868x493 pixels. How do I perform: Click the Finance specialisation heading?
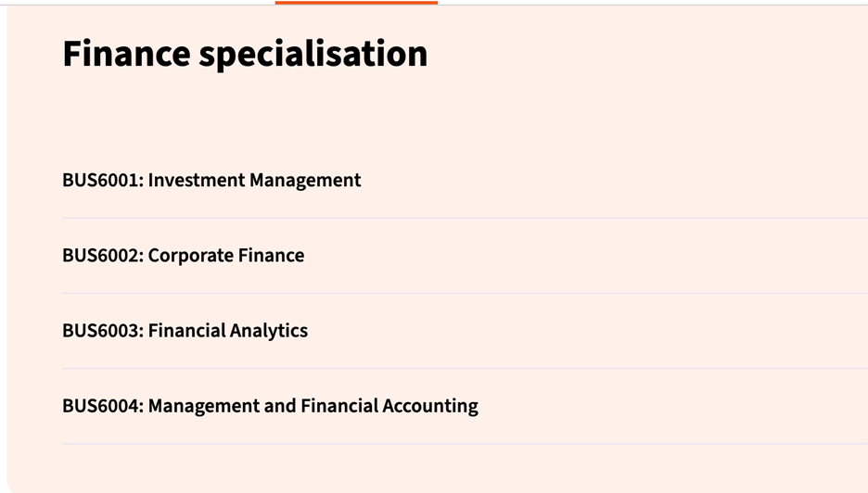tap(245, 54)
